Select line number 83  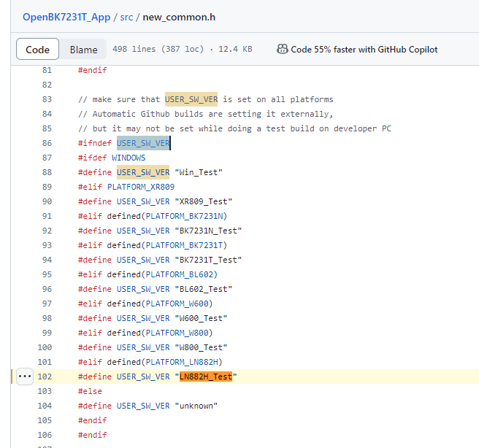click(47, 99)
